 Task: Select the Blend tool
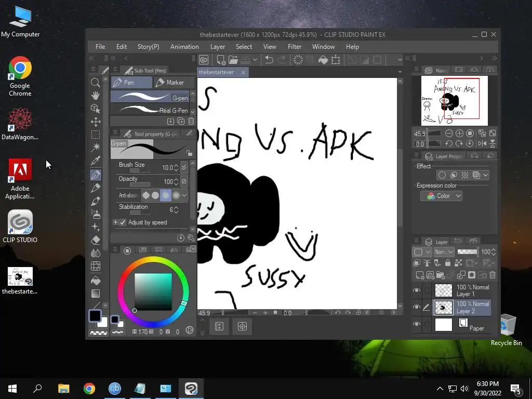click(96, 253)
